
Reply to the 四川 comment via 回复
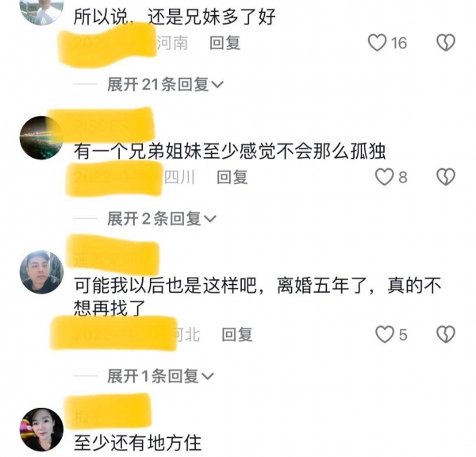point(232,178)
